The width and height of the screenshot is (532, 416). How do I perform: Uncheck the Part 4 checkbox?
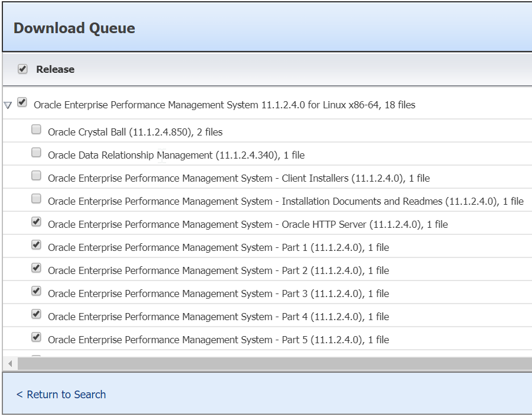coord(36,314)
